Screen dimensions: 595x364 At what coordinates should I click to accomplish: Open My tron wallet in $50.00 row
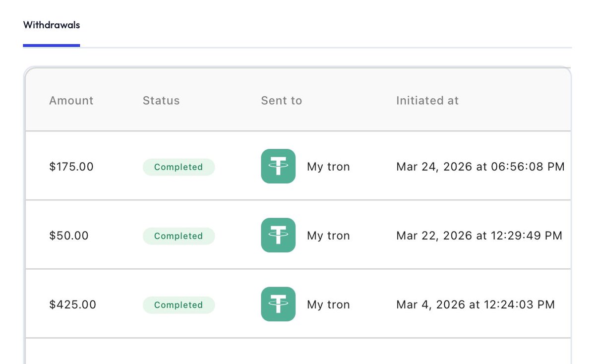329,236
